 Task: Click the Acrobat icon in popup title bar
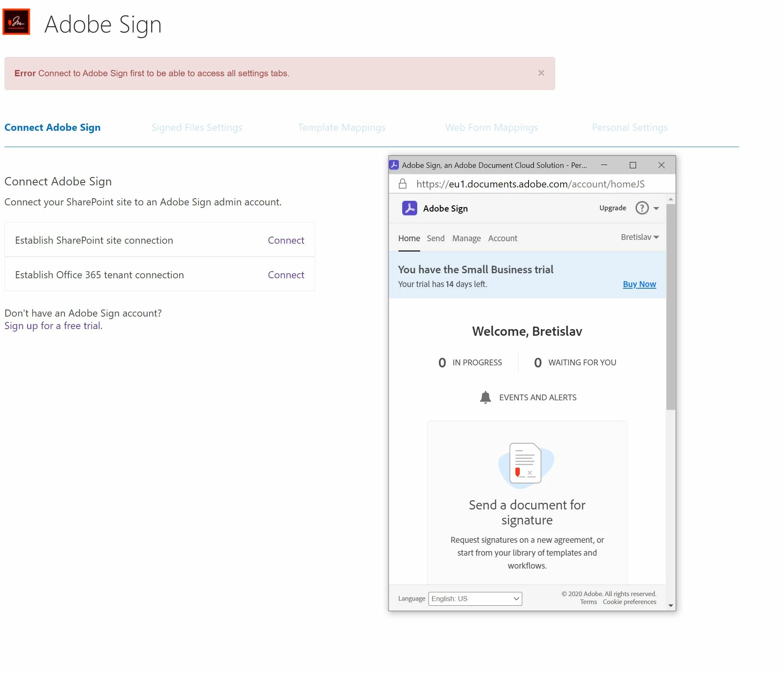point(394,165)
